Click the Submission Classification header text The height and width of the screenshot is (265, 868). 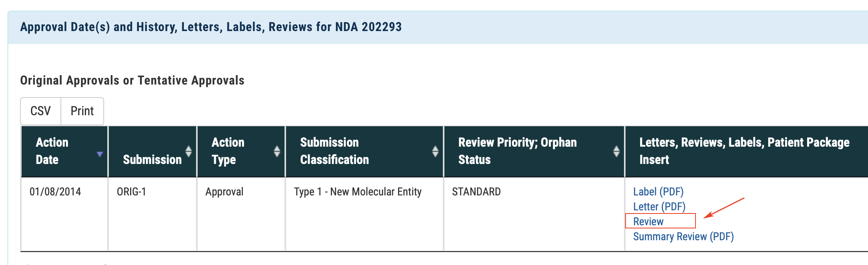pos(334,151)
